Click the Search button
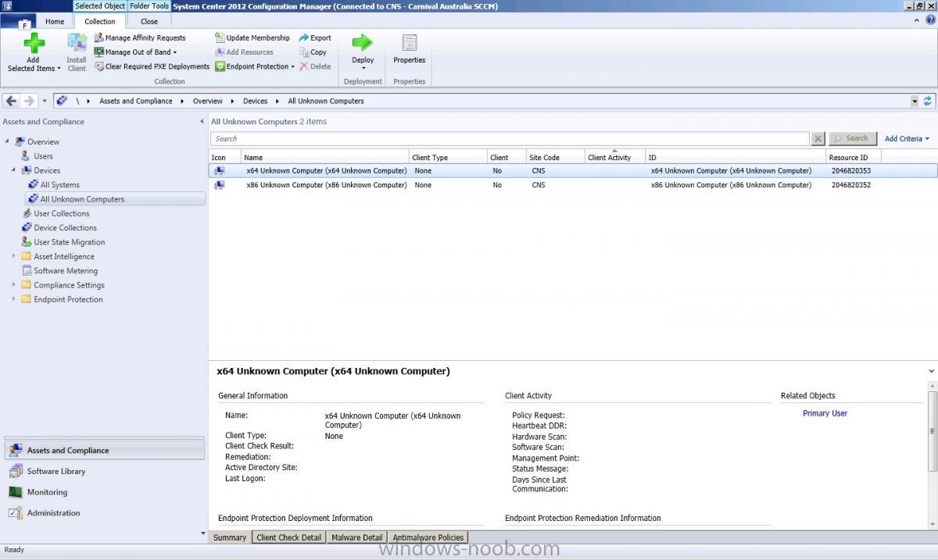 tap(851, 138)
